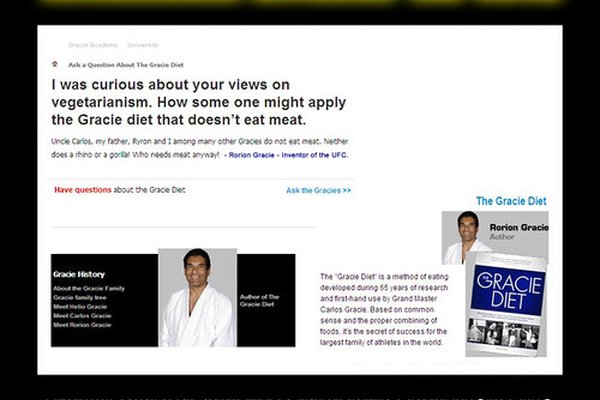The width and height of the screenshot is (600, 400).
Task: Open the Gracie Academy nav link
Action: tap(92, 45)
